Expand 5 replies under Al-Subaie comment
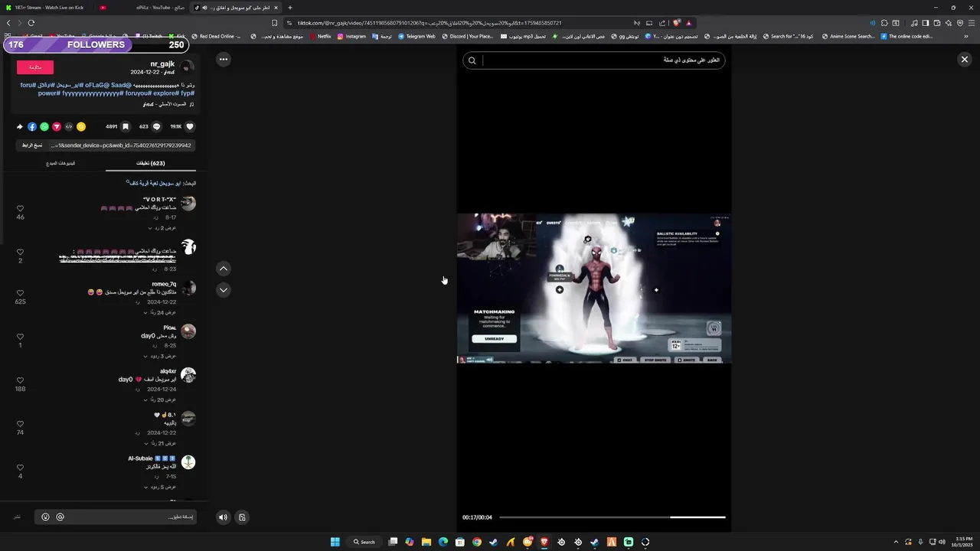Image resolution: width=980 pixels, height=551 pixels. (162, 487)
